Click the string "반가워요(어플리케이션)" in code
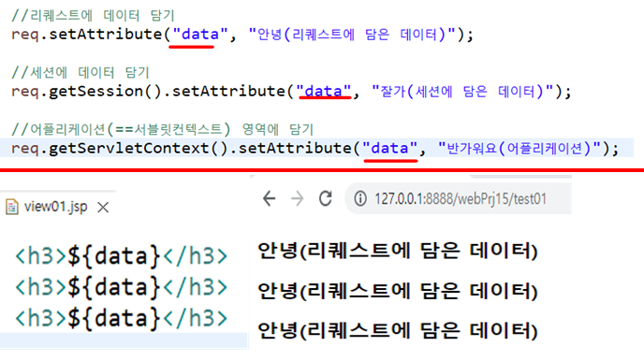644x361 pixels. coord(520,148)
